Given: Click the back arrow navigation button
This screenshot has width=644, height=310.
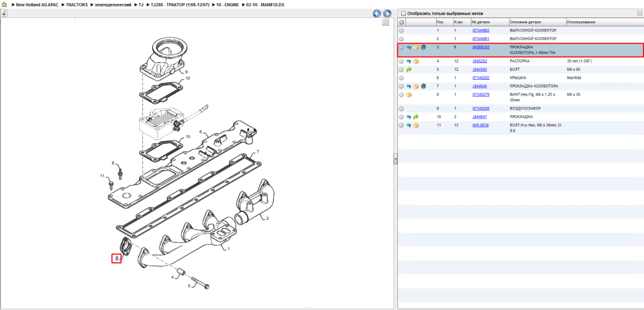Looking at the screenshot, I should [x=377, y=14].
